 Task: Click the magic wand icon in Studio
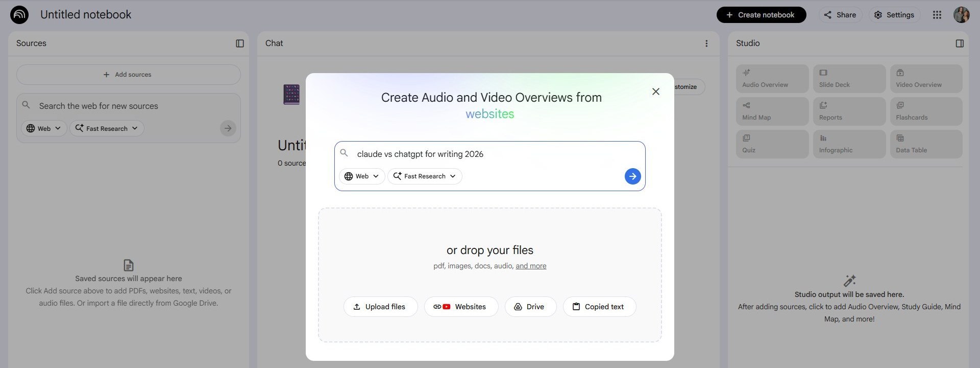click(849, 281)
